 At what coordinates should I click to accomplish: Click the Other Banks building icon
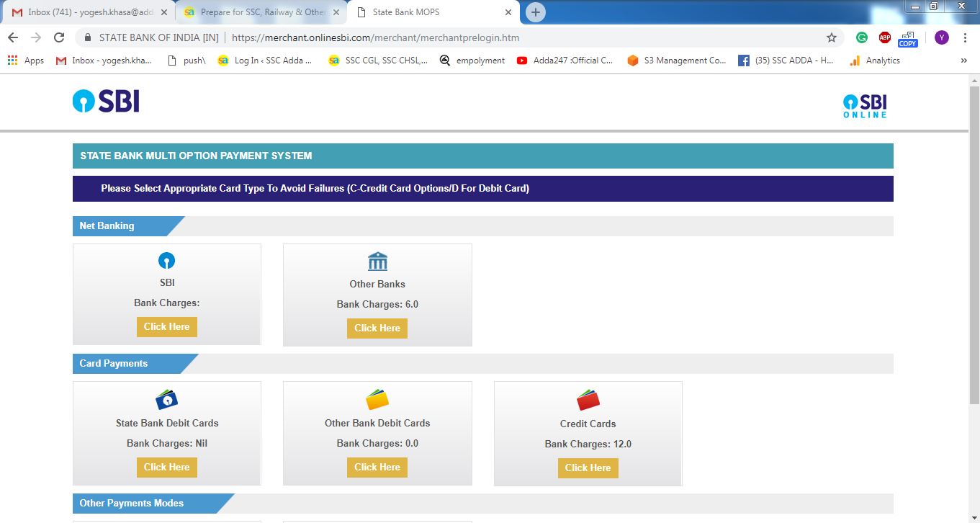point(377,261)
